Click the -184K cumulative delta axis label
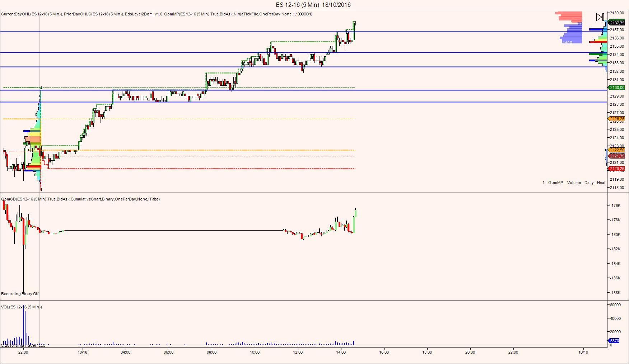The image size is (629, 364). tap(615, 264)
